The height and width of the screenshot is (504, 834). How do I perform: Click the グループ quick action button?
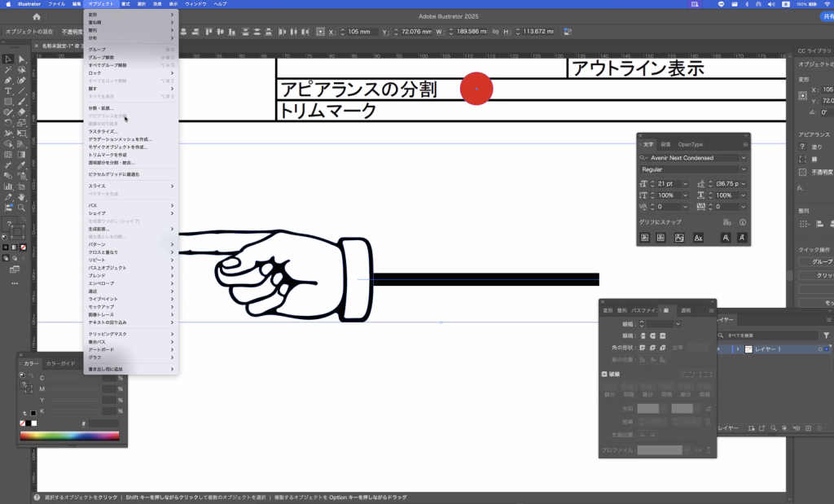[817, 262]
